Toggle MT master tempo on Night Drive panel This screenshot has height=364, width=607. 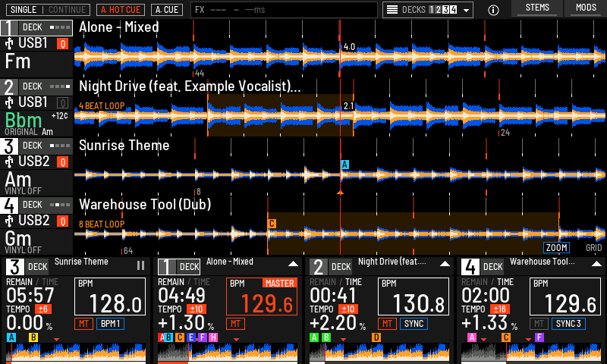pyautogui.click(x=387, y=324)
